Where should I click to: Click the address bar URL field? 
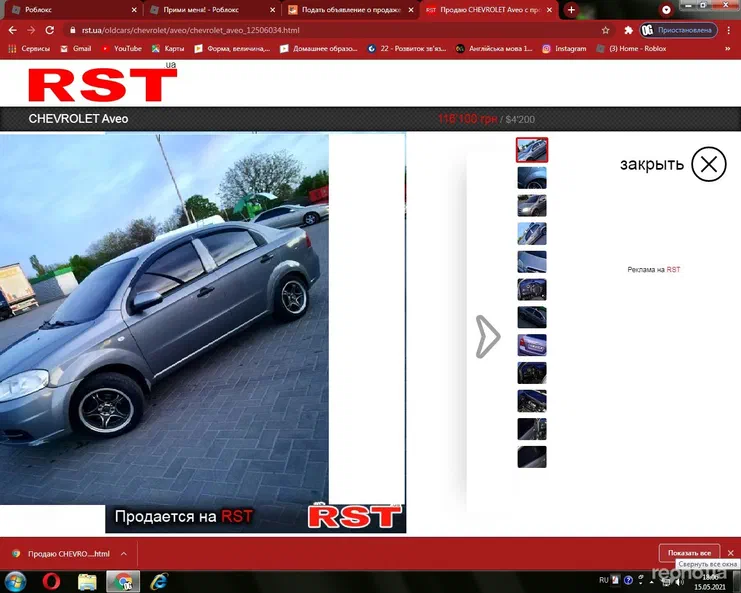click(331, 30)
